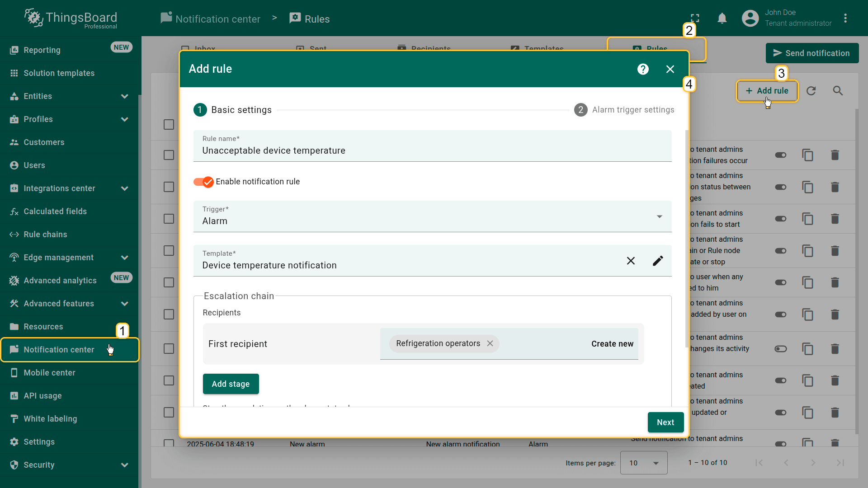The image size is (868, 488).
Task: Check the header select-all checkbox
Action: pos(169,124)
